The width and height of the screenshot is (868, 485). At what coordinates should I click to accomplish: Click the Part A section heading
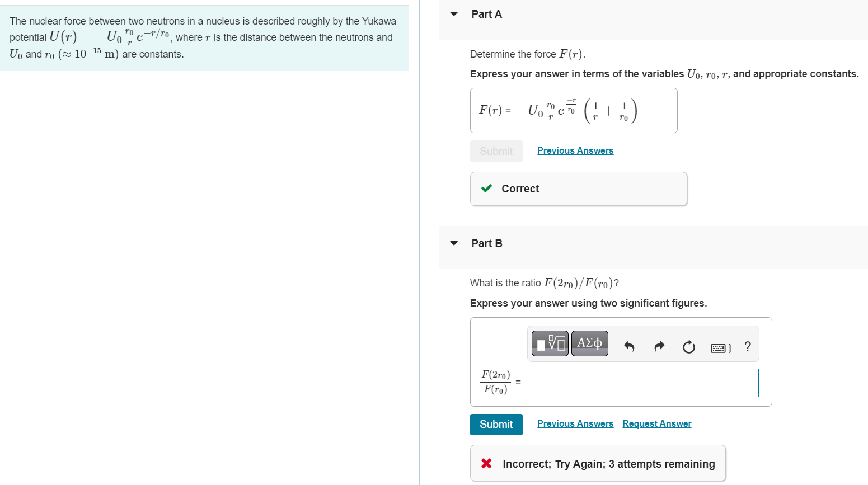click(x=486, y=13)
